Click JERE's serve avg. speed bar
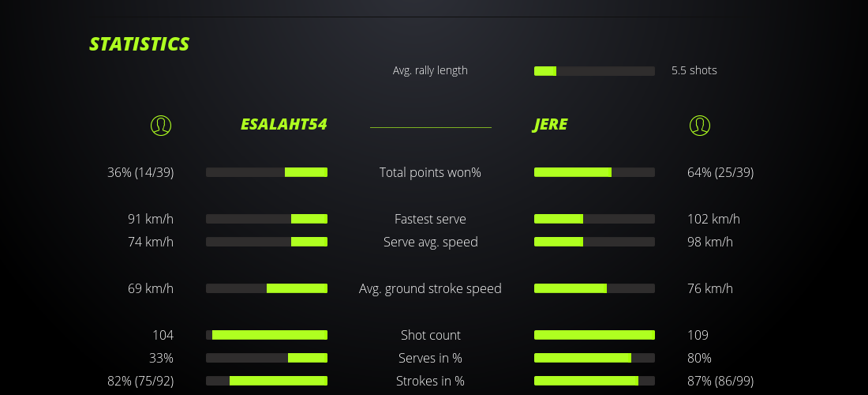 click(x=594, y=242)
